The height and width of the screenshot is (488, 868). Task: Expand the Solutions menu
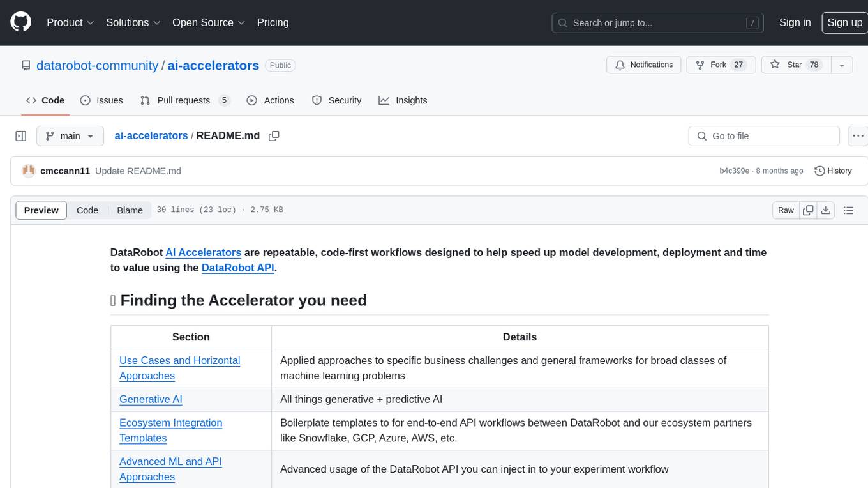pos(133,22)
